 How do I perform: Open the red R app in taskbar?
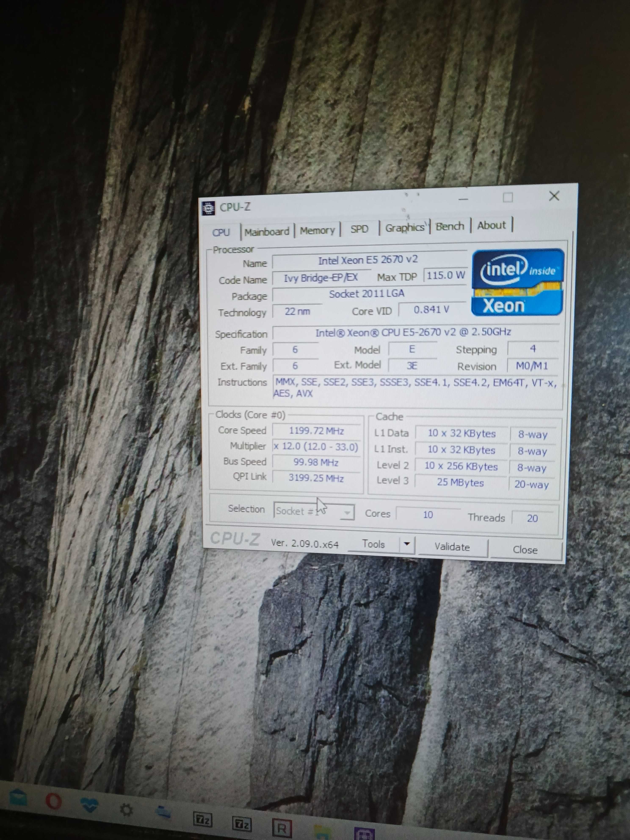[282, 828]
